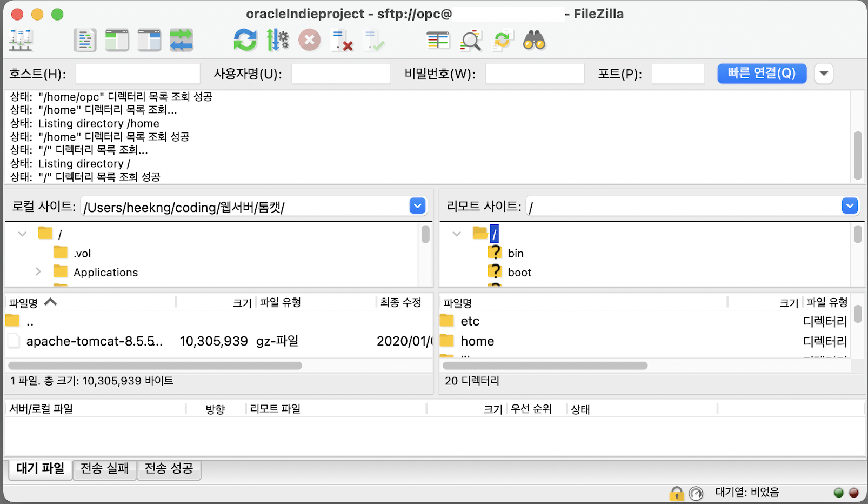
Task: Click red activity indicator light
Action: pyautogui.click(x=854, y=493)
